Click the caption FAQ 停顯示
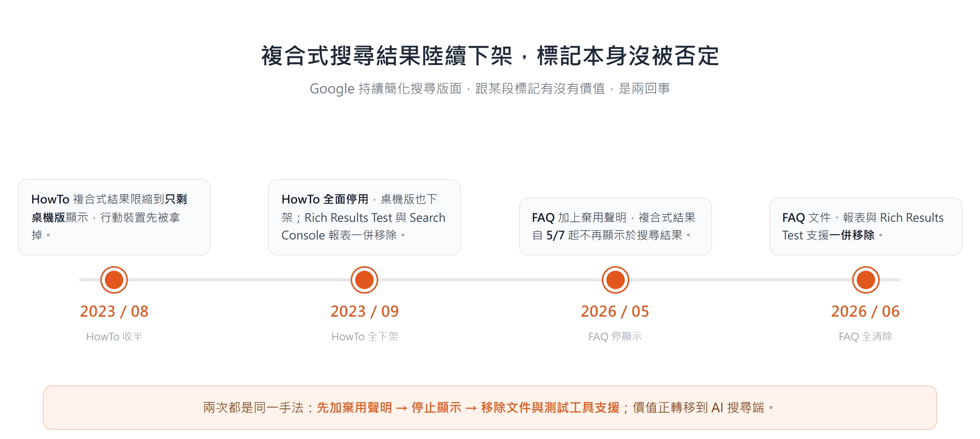This screenshot has height=439, width=980. [615, 337]
